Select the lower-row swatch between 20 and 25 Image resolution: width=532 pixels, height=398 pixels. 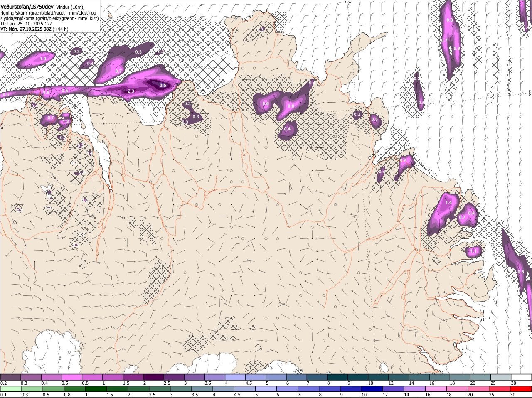(478, 389)
